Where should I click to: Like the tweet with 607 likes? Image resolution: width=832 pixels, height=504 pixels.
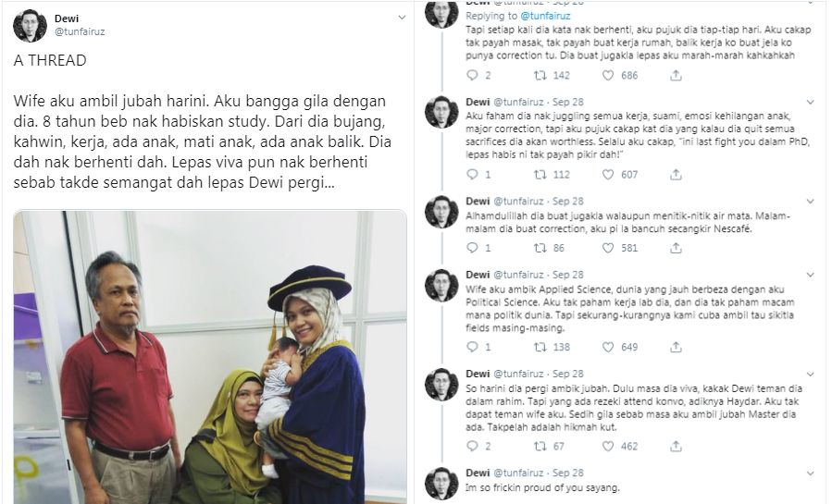tap(608, 175)
